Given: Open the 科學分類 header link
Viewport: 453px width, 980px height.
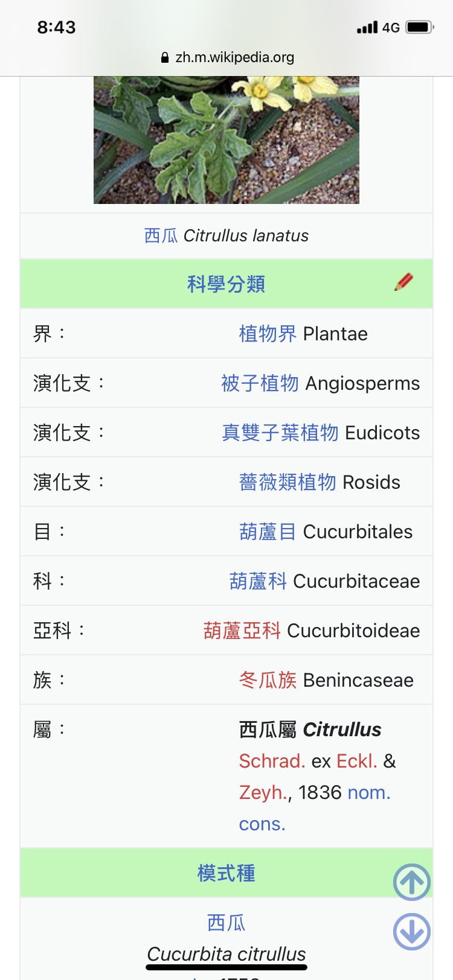Looking at the screenshot, I should (x=226, y=284).
